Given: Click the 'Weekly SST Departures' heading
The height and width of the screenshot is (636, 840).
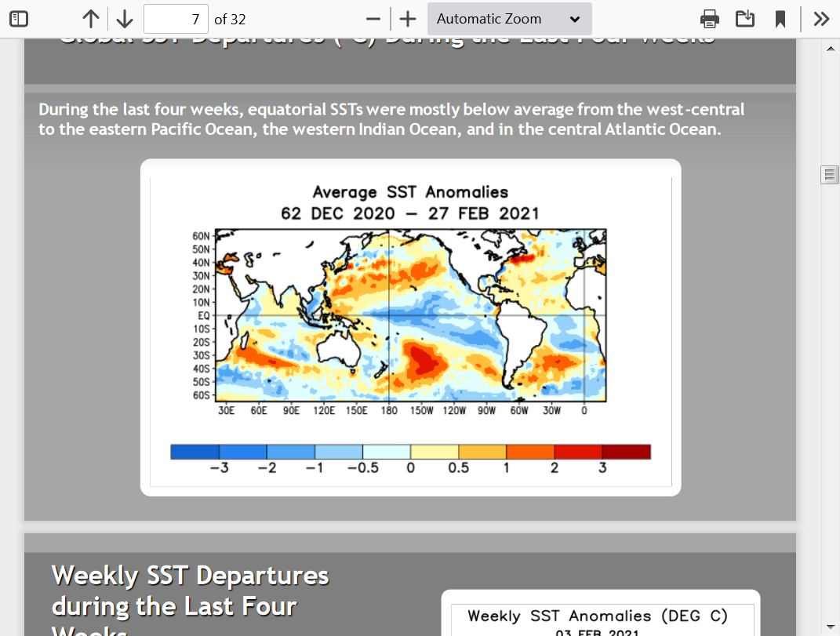Looking at the screenshot, I should click(190, 576).
